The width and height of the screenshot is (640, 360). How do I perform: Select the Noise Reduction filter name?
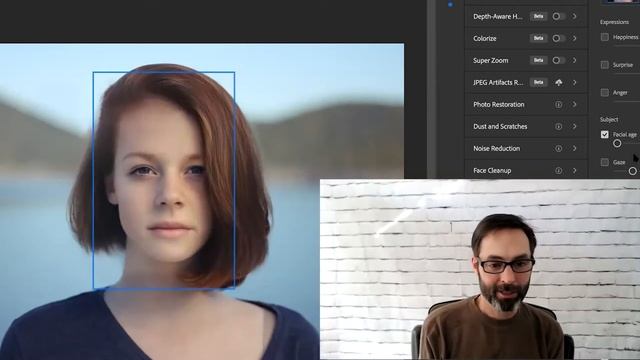click(496, 149)
